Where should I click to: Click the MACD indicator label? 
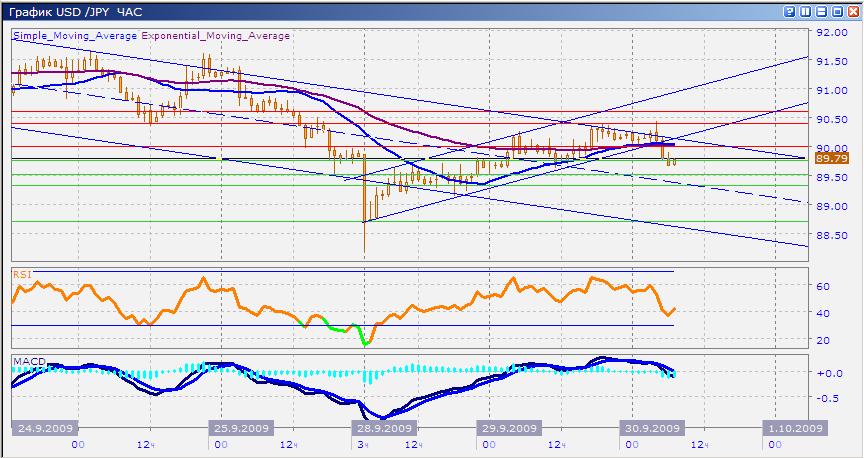(27, 359)
